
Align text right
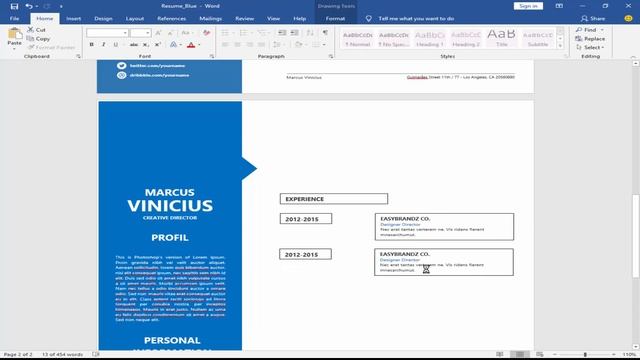click(249, 44)
